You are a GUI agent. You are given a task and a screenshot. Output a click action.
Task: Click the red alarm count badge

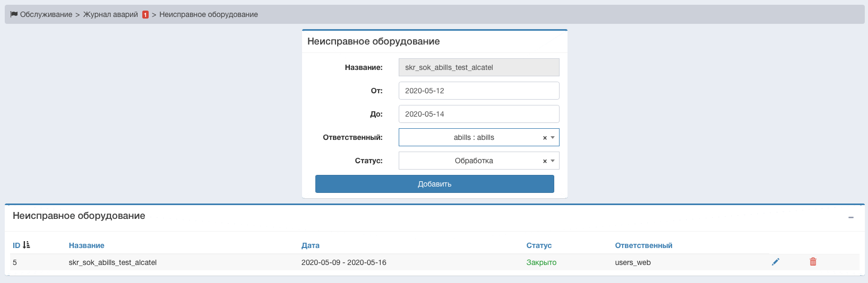click(x=145, y=15)
